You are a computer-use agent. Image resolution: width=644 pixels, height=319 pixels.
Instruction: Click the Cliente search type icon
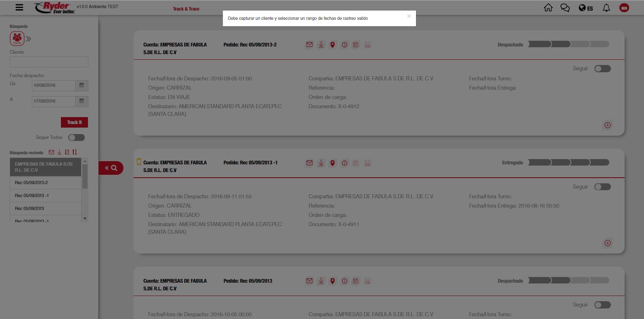coord(17,39)
